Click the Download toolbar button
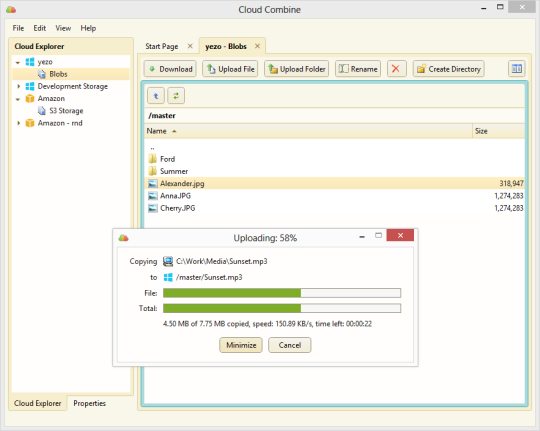 [x=170, y=69]
